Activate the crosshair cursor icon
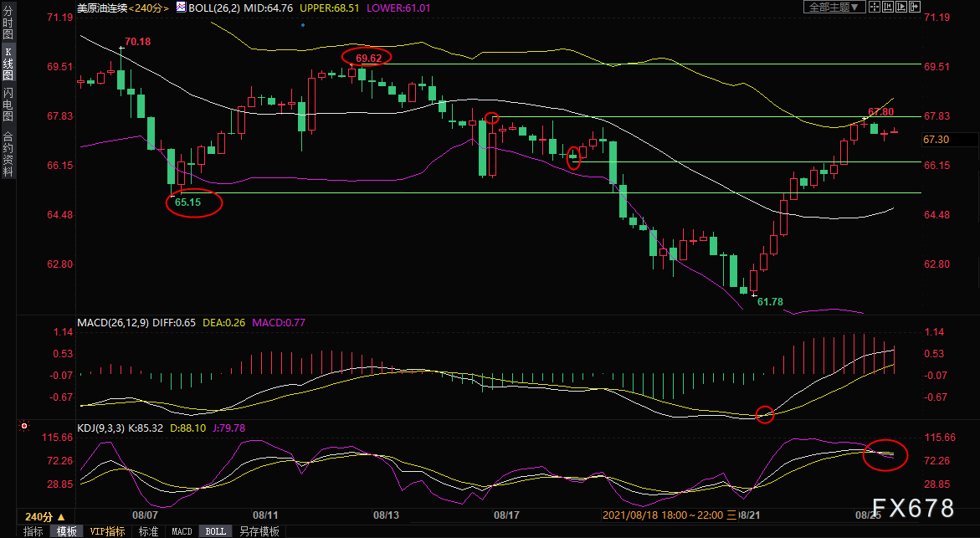 coord(875,7)
